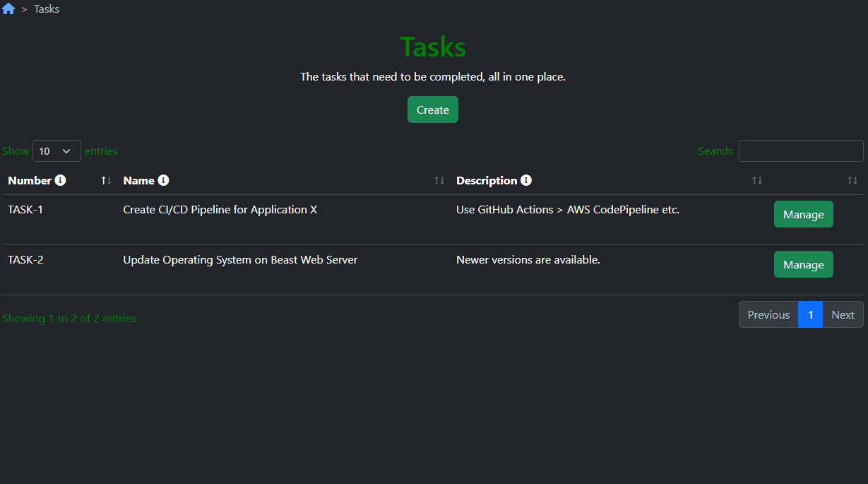
Task: Manage the TASK-1 entry
Action: tap(803, 213)
